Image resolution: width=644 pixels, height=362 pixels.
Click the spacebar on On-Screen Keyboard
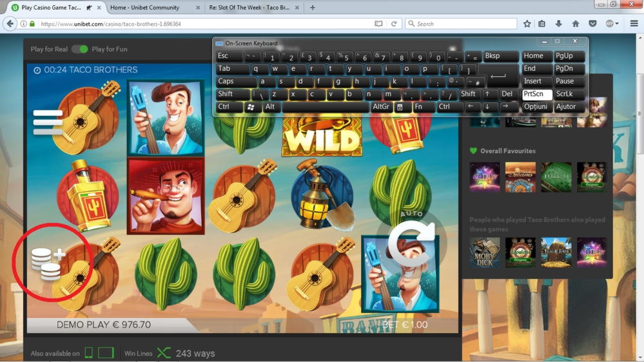326,107
